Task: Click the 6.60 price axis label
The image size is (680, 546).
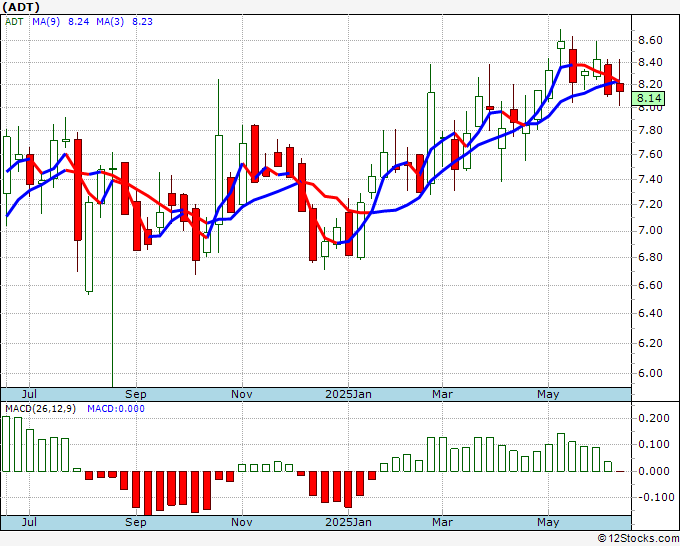Action: pyautogui.click(x=650, y=285)
